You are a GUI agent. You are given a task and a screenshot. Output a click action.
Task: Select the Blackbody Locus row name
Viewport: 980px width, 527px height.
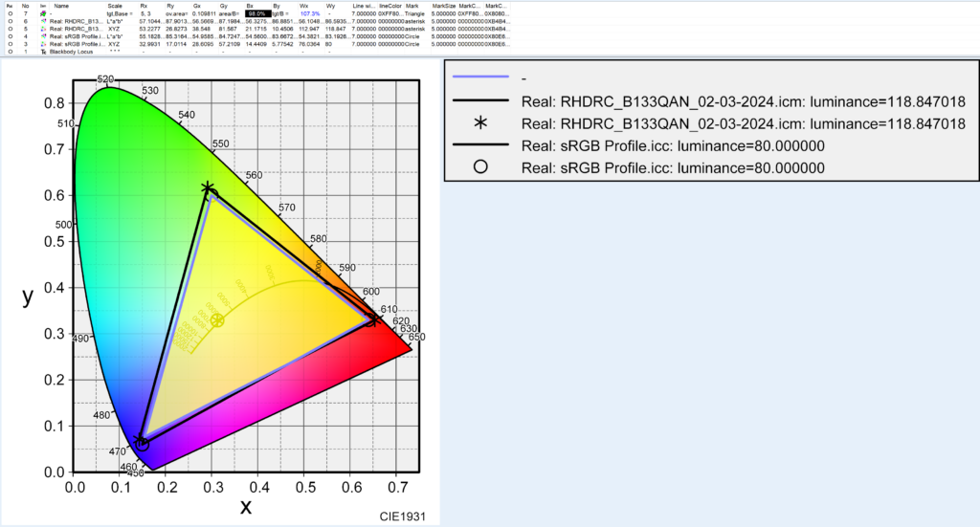click(71, 52)
